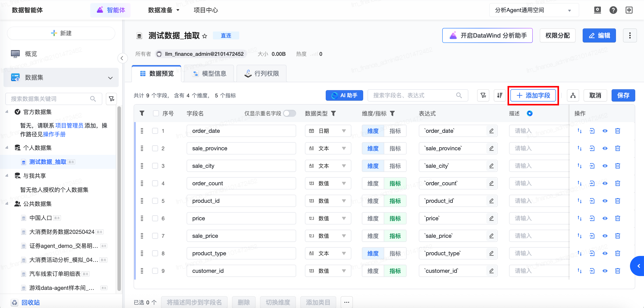Check the order_date row checkbox

[x=155, y=131]
